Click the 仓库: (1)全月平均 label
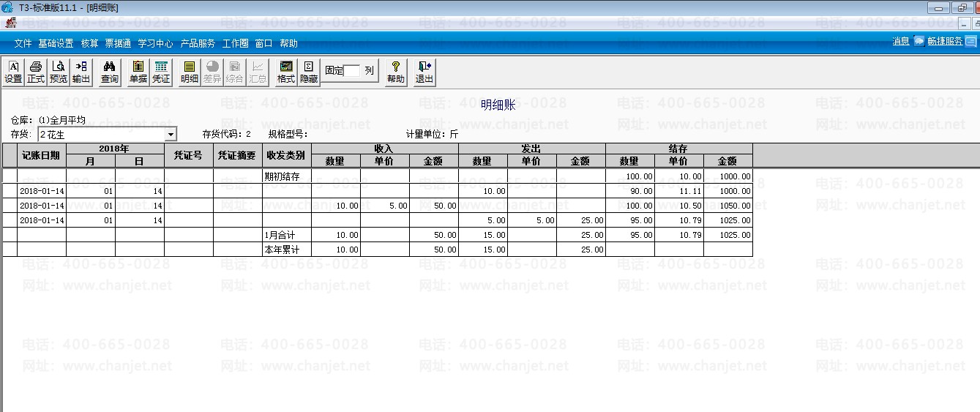 point(48,120)
